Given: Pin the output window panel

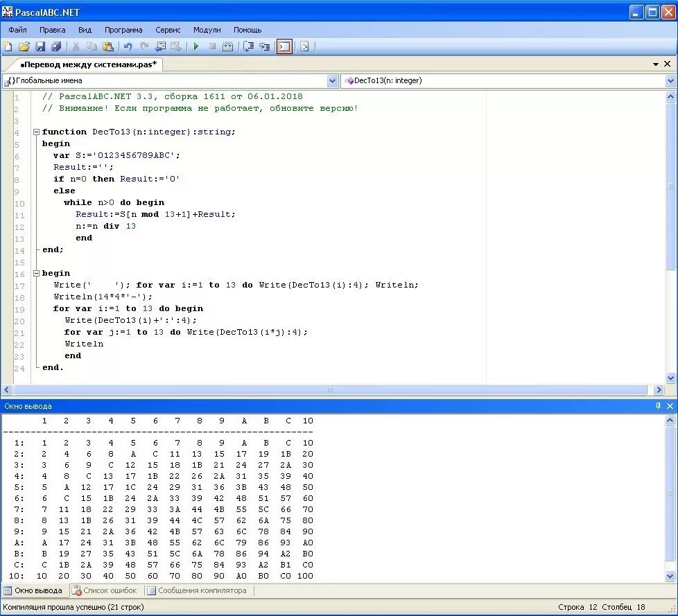Looking at the screenshot, I should point(658,406).
